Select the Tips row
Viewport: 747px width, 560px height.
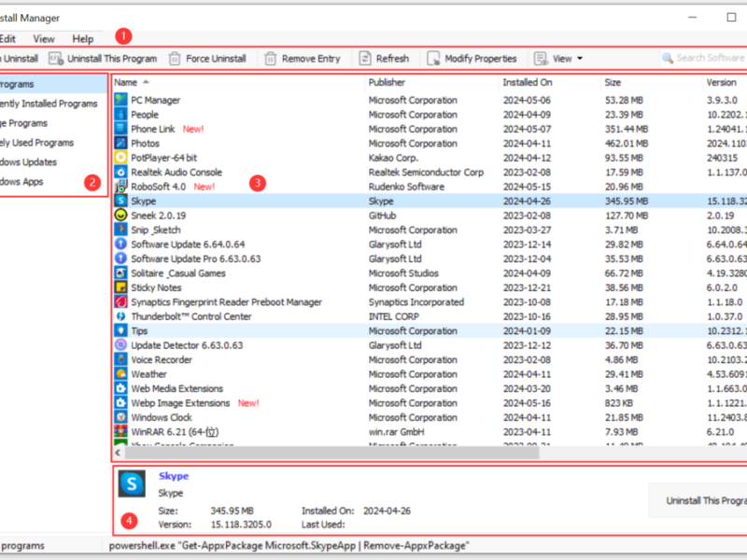click(430, 330)
